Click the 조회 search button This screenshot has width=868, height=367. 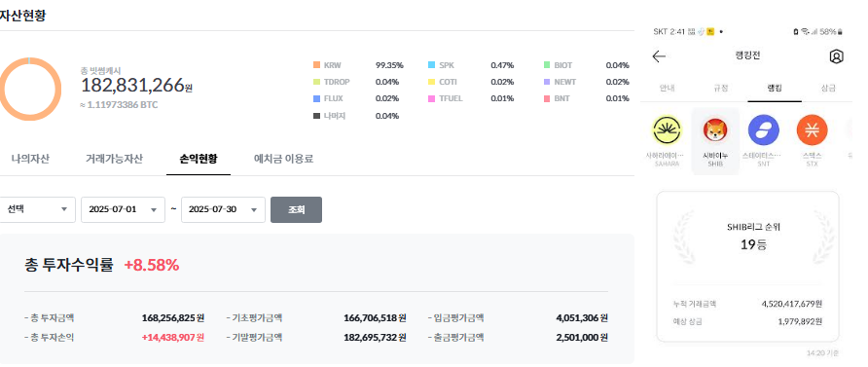point(296,210)
